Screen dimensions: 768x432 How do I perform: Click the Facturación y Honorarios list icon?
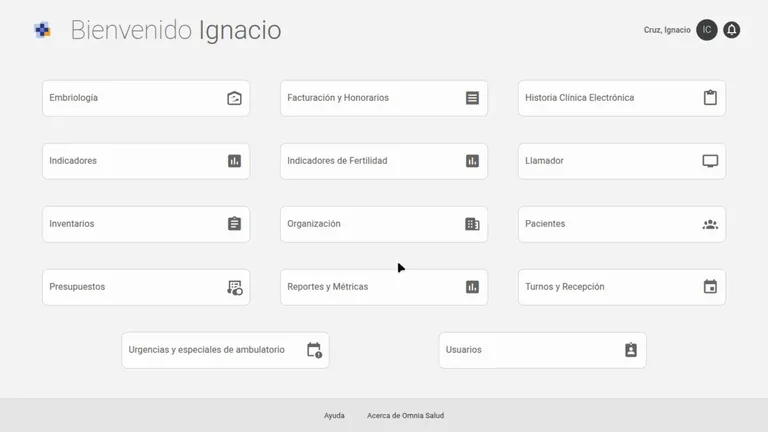point(472,98)
